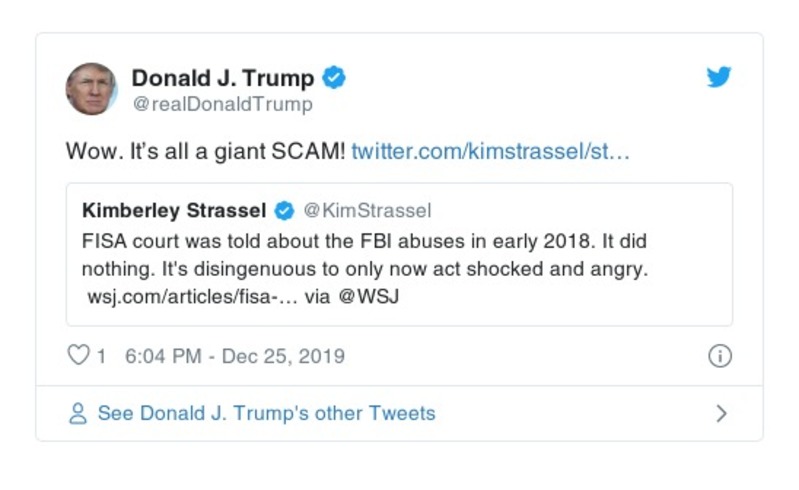Click the Twitter bird logo icon
799x490 pixels.
click(x=719, y=77)
